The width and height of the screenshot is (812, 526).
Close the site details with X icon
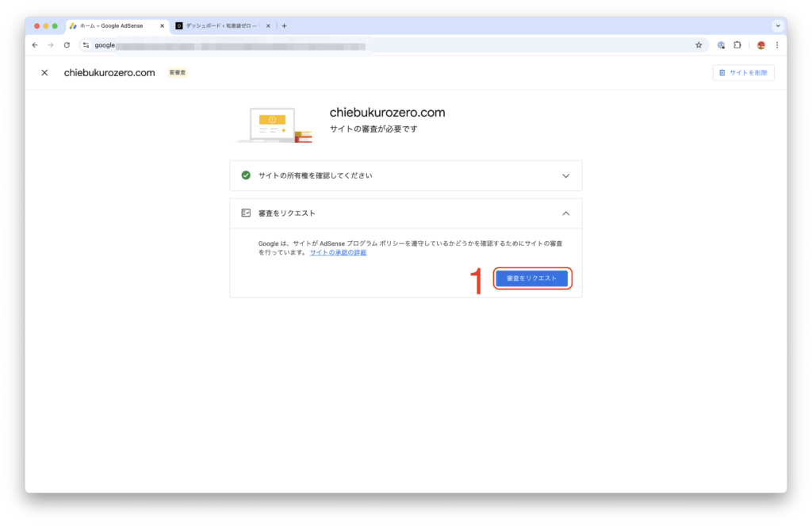[x=44, y=72]
